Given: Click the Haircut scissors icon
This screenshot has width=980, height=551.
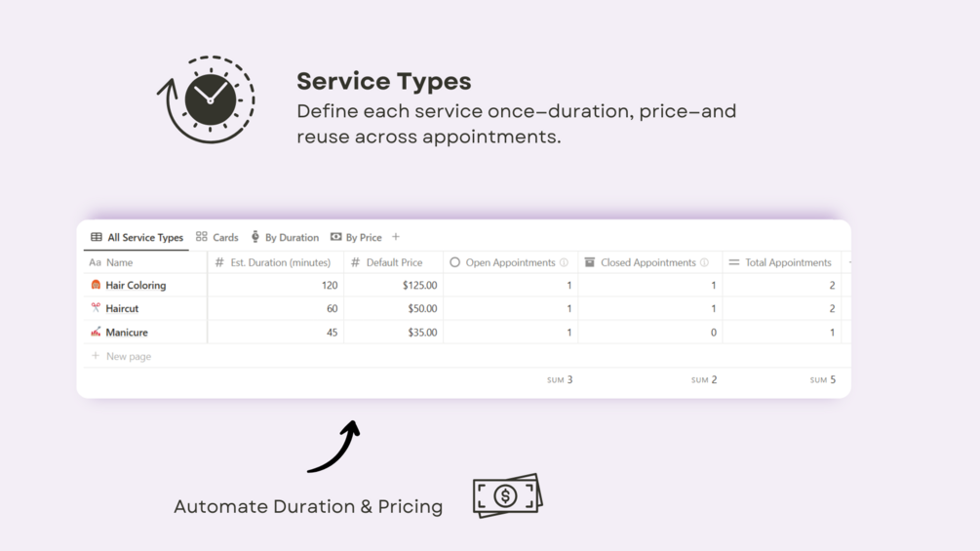Looking at the screenshot, I should pyautogui.click(x=96, y=308).
